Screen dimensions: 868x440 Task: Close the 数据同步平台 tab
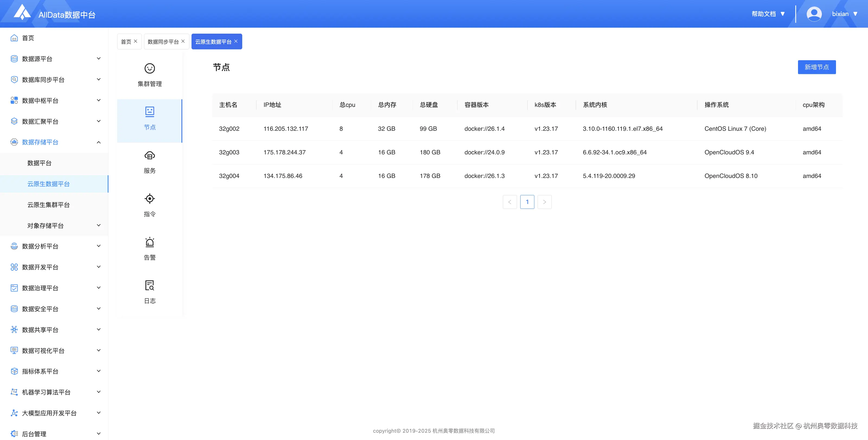(183, 41)
